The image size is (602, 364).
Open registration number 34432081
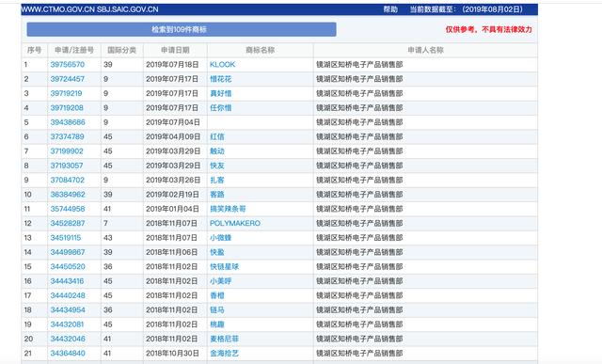67,324
